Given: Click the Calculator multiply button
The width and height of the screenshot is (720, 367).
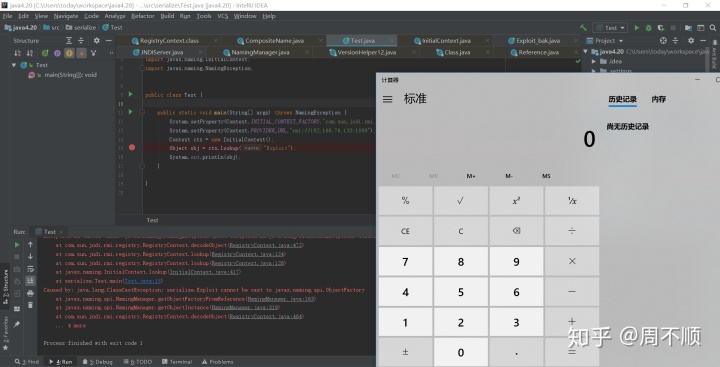Looking at the screenshot, I should click(x=572, y=261).
